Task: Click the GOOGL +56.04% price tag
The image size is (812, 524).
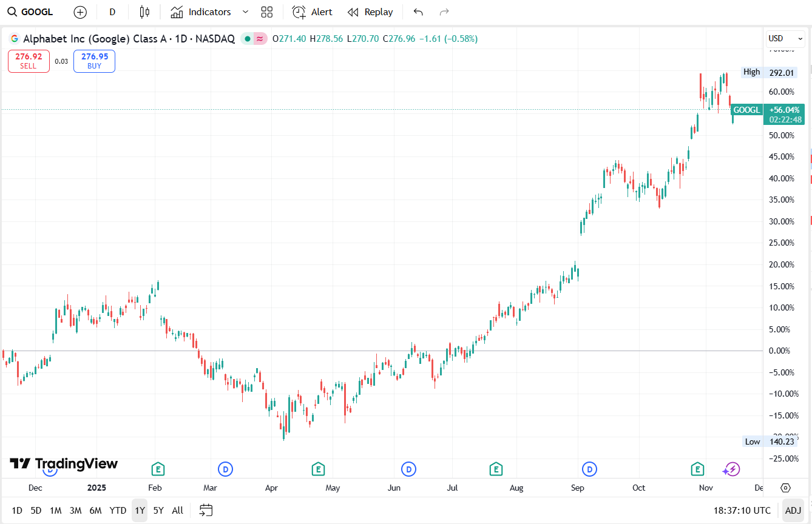Action: pyautogui.click(x=767, y=110)
